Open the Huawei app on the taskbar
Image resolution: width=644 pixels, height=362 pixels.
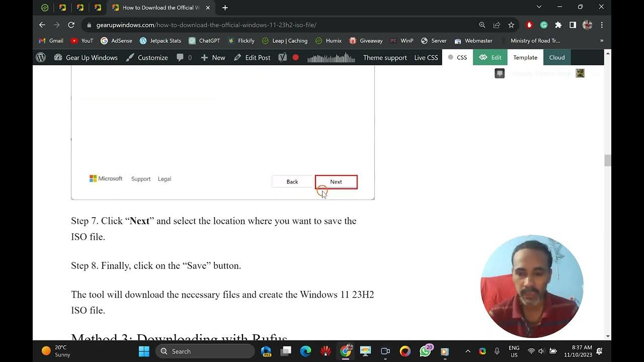tap(326, 351)
